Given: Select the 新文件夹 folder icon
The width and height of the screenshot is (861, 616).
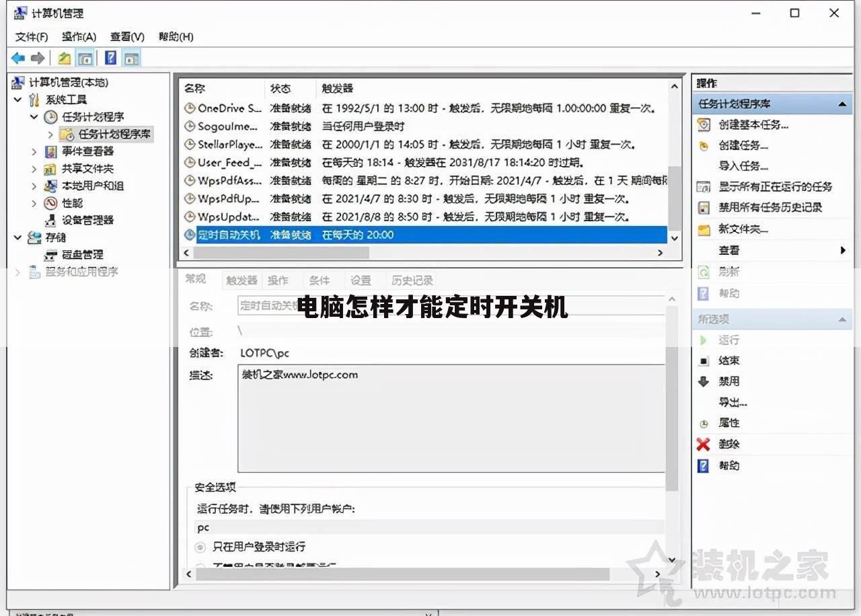Looking at the screenshot, I should [x=703, y=229].
